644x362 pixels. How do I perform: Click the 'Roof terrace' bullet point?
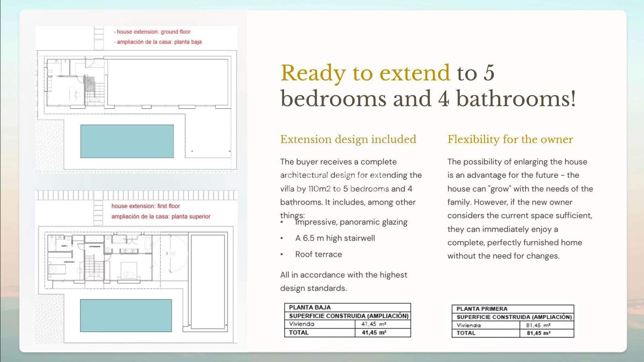(318, 255)
